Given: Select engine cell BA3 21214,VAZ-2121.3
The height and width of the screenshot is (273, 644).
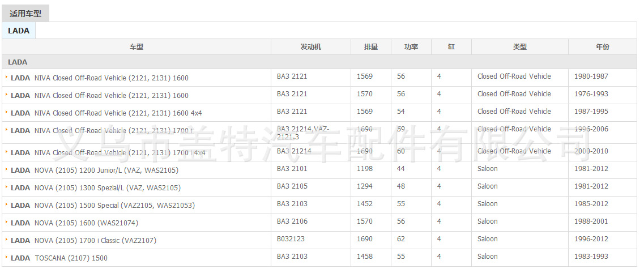Looking at the screenshot, I should click(303, 133).
